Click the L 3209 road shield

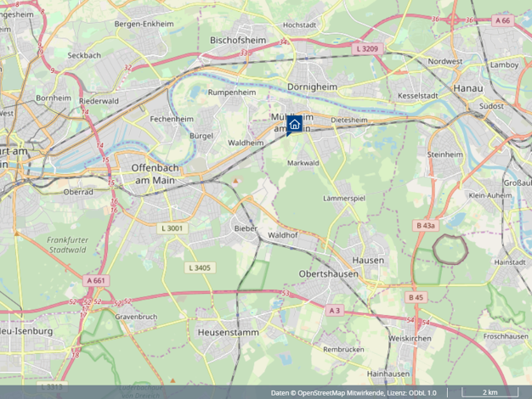367,49
